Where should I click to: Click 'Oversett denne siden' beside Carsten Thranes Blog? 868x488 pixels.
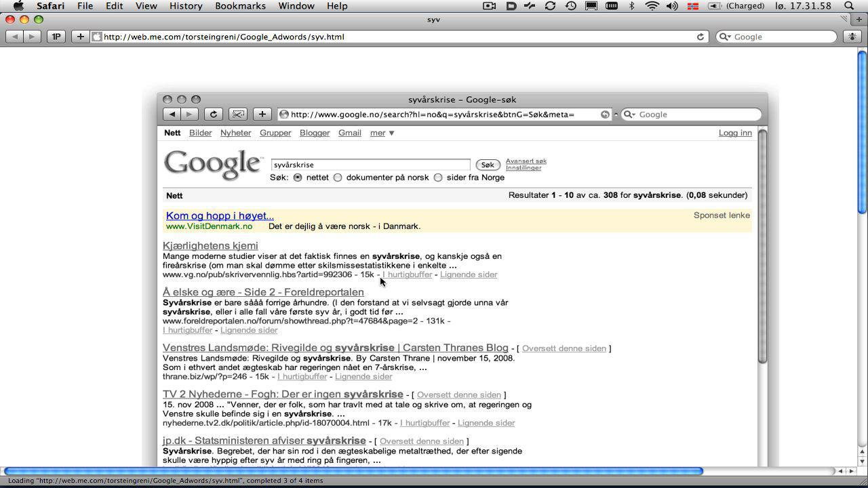tap(564, 348)
